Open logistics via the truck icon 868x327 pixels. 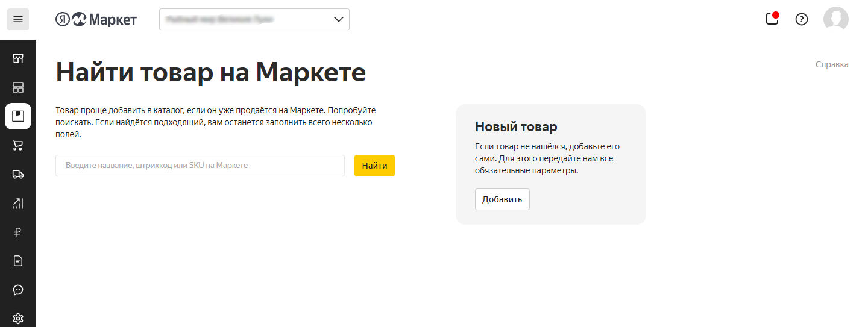(18, 174)
